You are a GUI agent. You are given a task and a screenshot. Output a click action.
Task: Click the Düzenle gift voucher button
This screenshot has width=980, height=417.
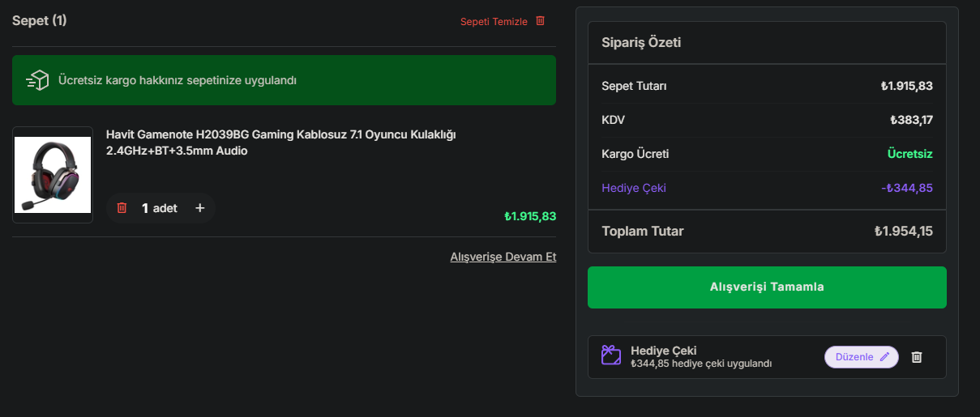click(x=862, y=357)
